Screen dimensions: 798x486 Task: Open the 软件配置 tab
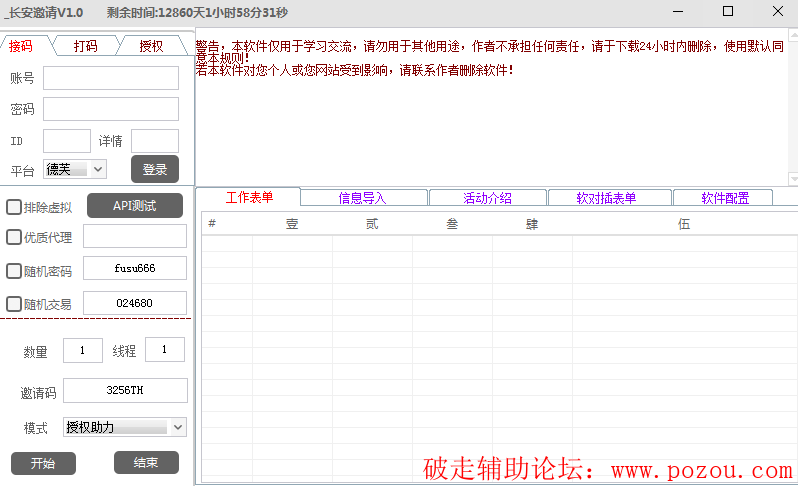[x=724, y=198]
